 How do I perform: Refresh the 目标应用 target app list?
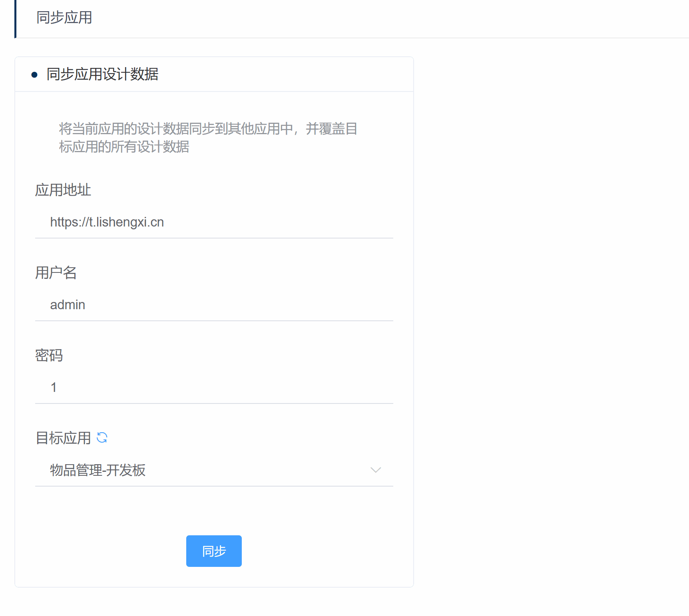point(102,438)
